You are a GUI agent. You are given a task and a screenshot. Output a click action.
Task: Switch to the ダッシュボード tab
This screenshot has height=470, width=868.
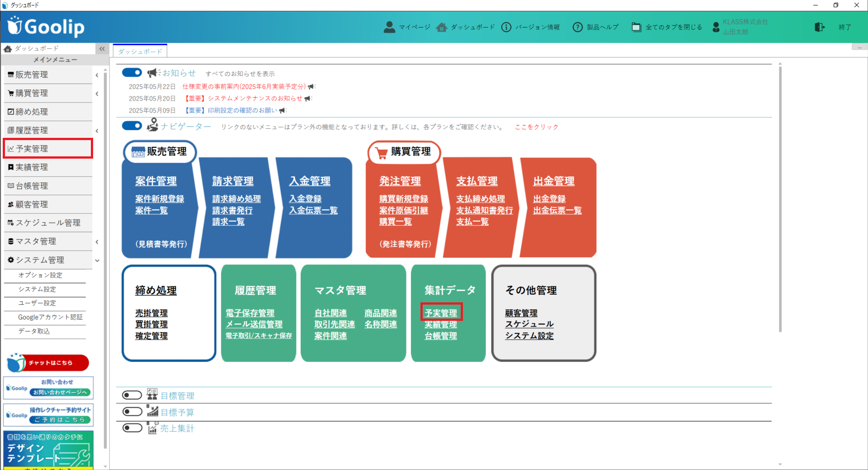(x=140, y=51)
